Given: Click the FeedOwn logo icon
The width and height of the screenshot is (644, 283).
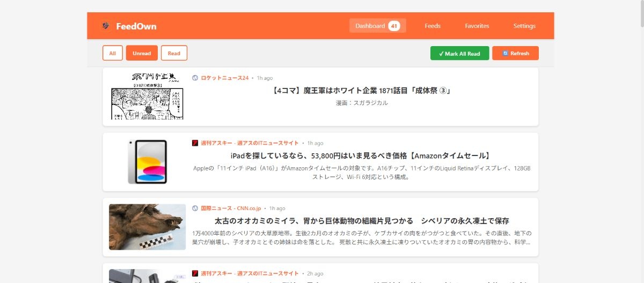Looking at the screenshot, I should click(106, 26).
